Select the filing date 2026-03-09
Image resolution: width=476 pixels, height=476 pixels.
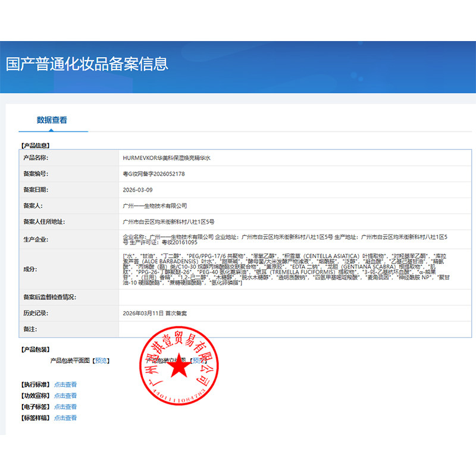tap(137, 190)
